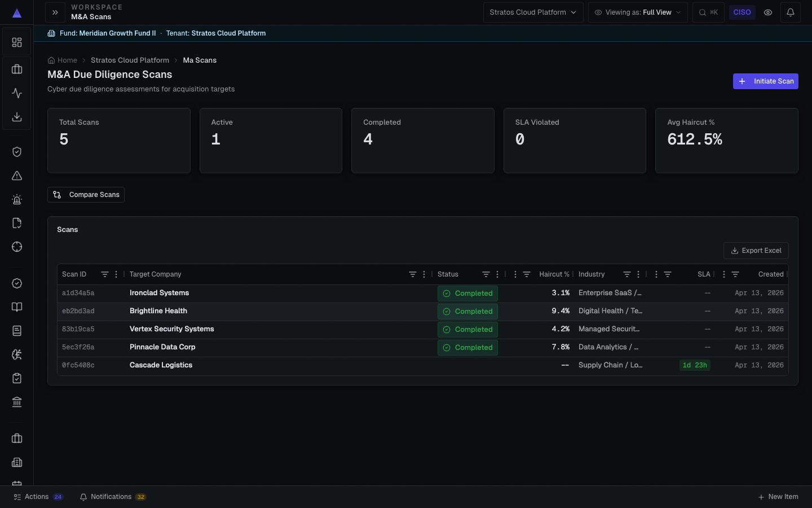812x508 pixels.
Task: Open the crosshair target icon in sidebar
Action: tap(17, 247)
